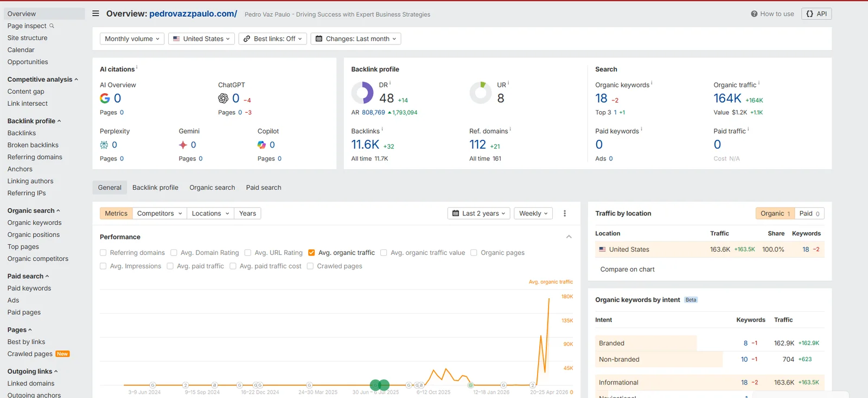Click the Copilot logo icon
Screen dimensions: 868x398
[x=261, y=145]
